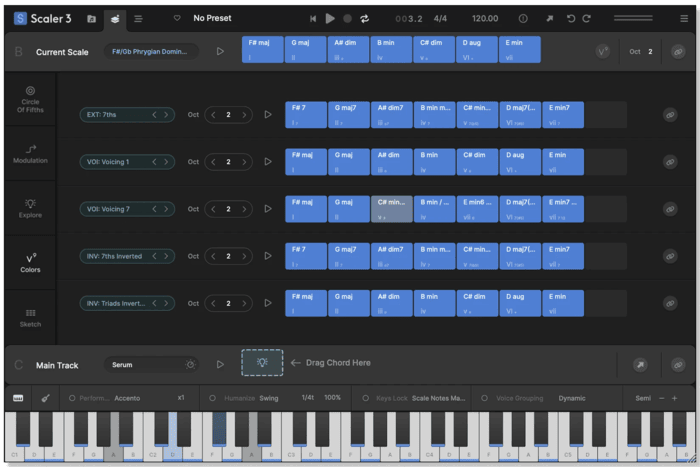The image size is (700, 467).
Task: Enable the Keys Lock toggle
Action: coord(366,398)
